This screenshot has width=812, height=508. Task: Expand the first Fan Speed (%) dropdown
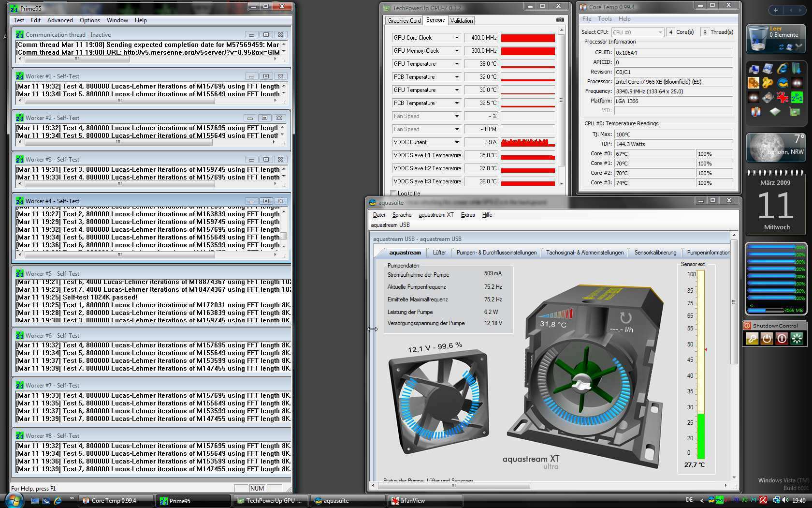(x=456, y=116)
